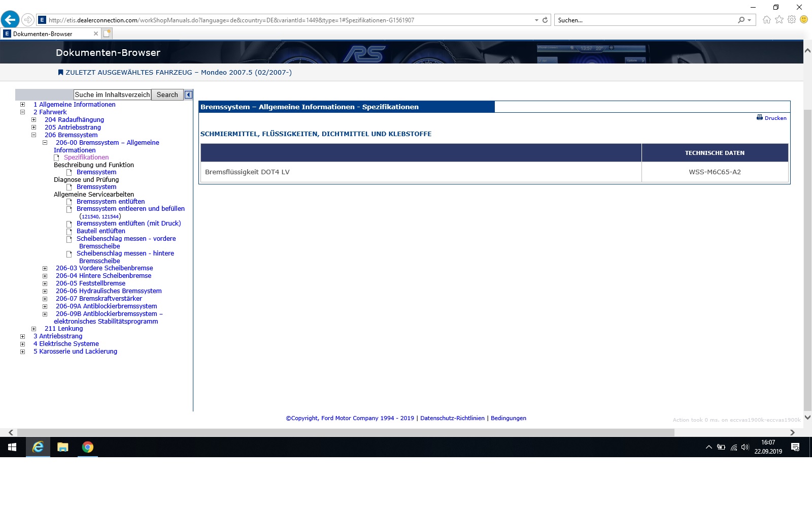This screenshot has width=812, height=508.
Task: Open the browser home icon
Action: [766, 20]
